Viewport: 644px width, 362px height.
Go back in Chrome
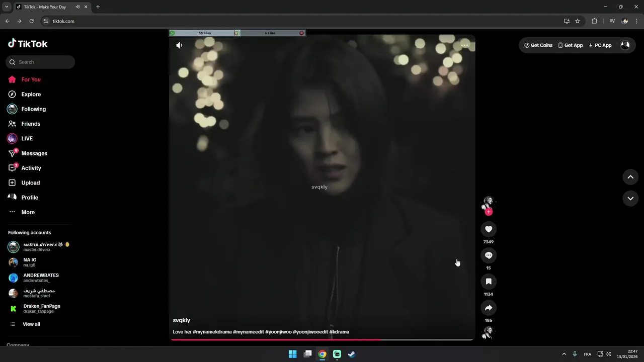point(7,21)
